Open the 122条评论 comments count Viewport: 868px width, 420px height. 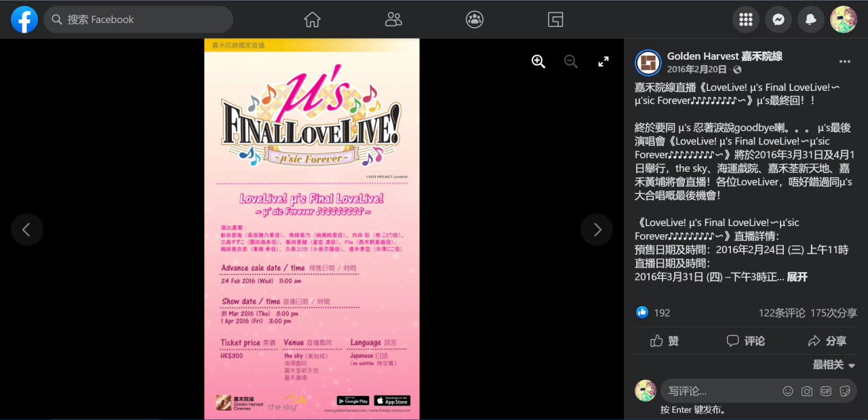pyautogui.click(x=782, y=313)
